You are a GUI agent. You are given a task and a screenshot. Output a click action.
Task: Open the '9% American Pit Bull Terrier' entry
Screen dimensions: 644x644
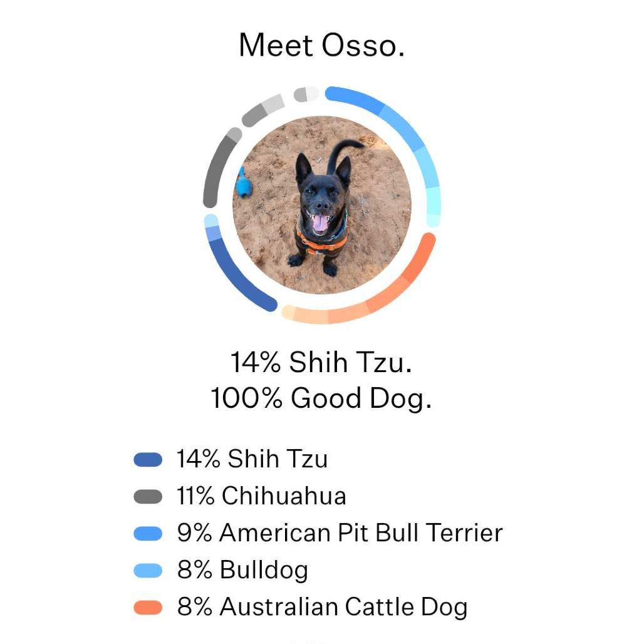pyautogui.click(x=340, y=533)
